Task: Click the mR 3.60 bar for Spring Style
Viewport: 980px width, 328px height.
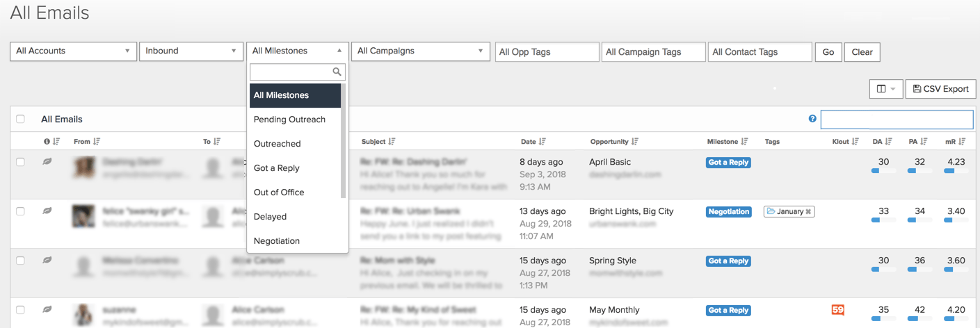Action: (956, 270)
